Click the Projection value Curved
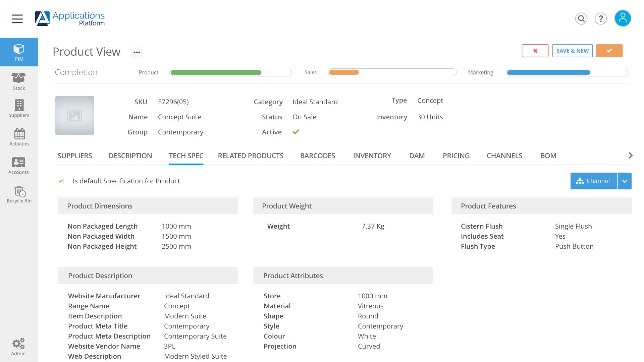The image size is (644, 362). [369, 346]
